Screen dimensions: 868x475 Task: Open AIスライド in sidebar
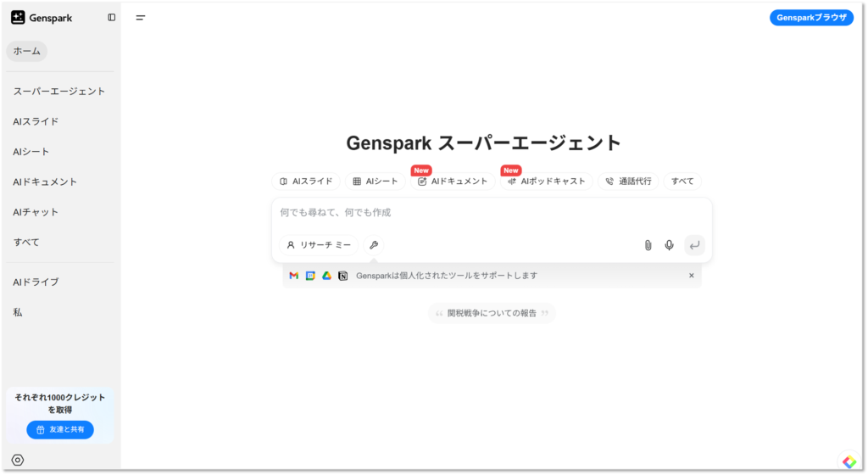click(36, 121)
